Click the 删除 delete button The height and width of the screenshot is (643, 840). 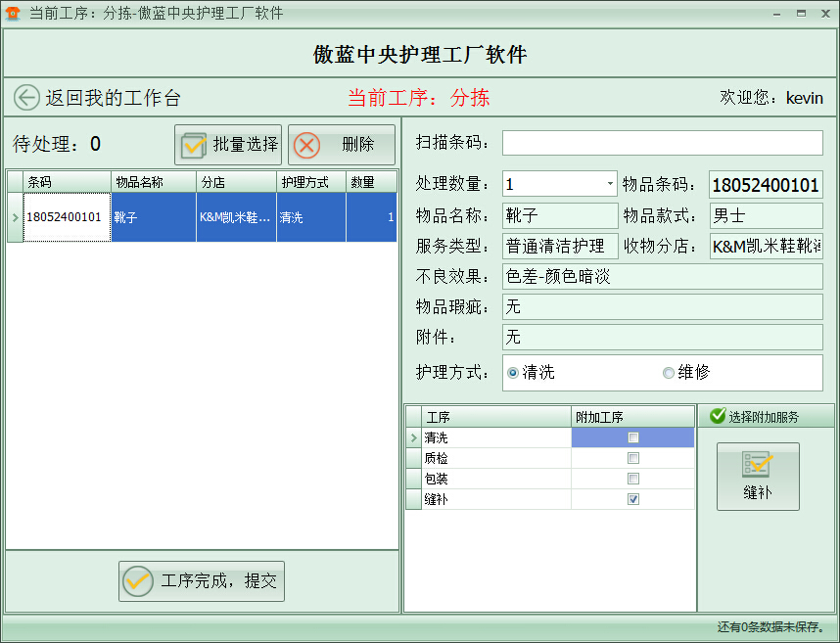coord(342,145)
